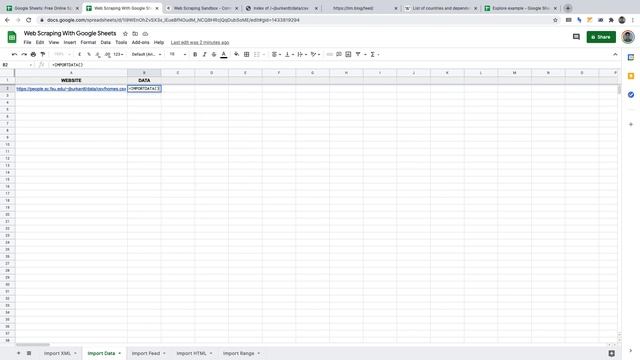Open the comment history
The width and height of the screenshot is (640, 360).
click(x=576, y=37)
